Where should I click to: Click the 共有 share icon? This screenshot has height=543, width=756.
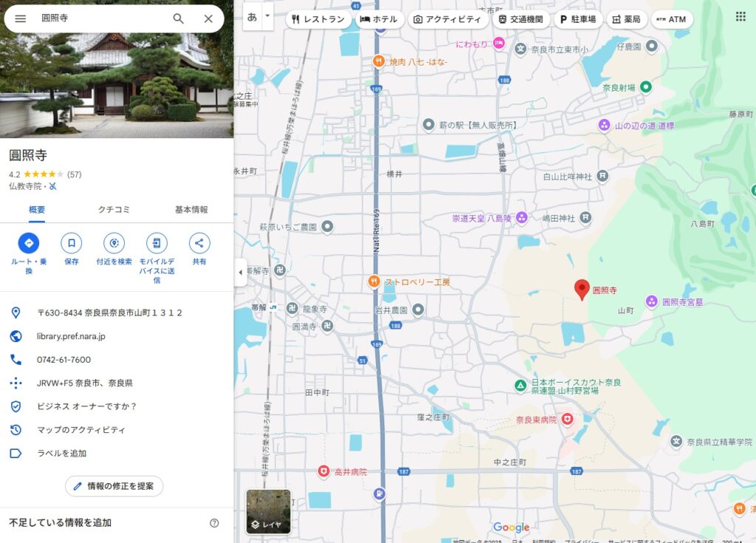coord(199,243)
